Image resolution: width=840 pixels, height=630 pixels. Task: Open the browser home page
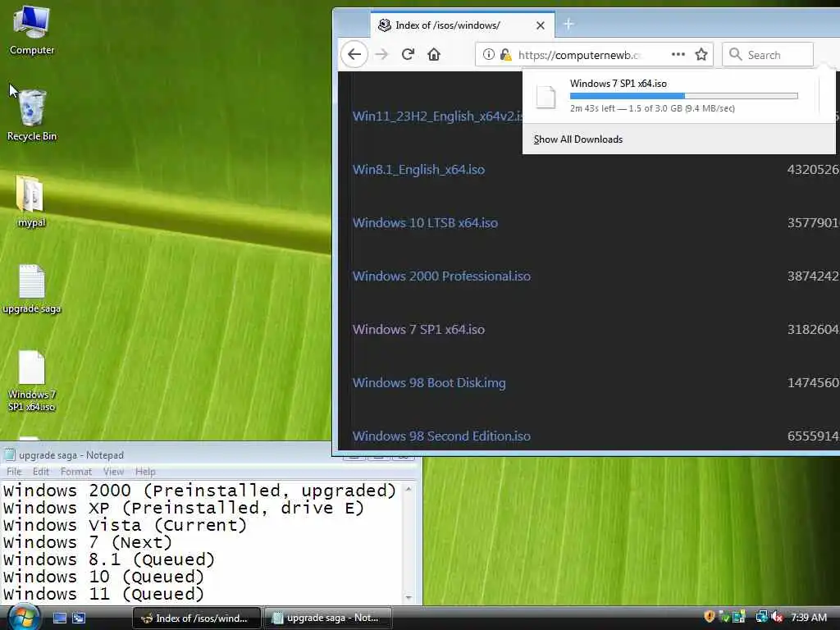(434, 54)
